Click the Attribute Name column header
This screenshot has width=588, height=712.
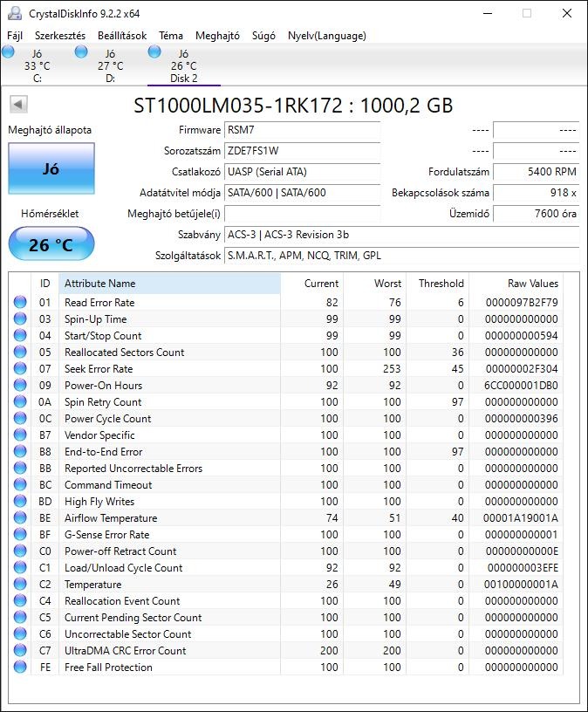coord(169,284)
